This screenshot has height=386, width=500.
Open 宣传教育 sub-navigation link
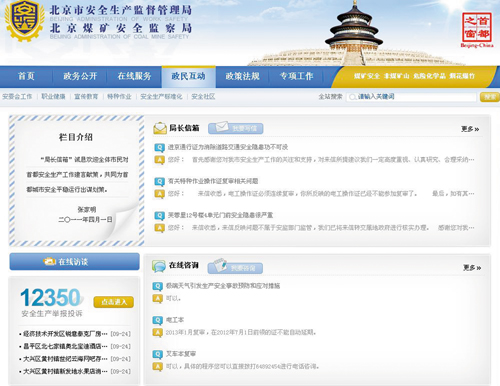tap(86, 97)
